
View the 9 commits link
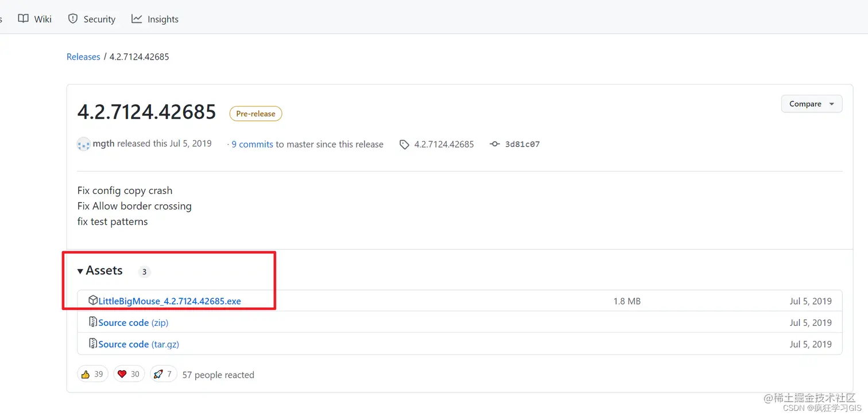[x=253, y=145]
